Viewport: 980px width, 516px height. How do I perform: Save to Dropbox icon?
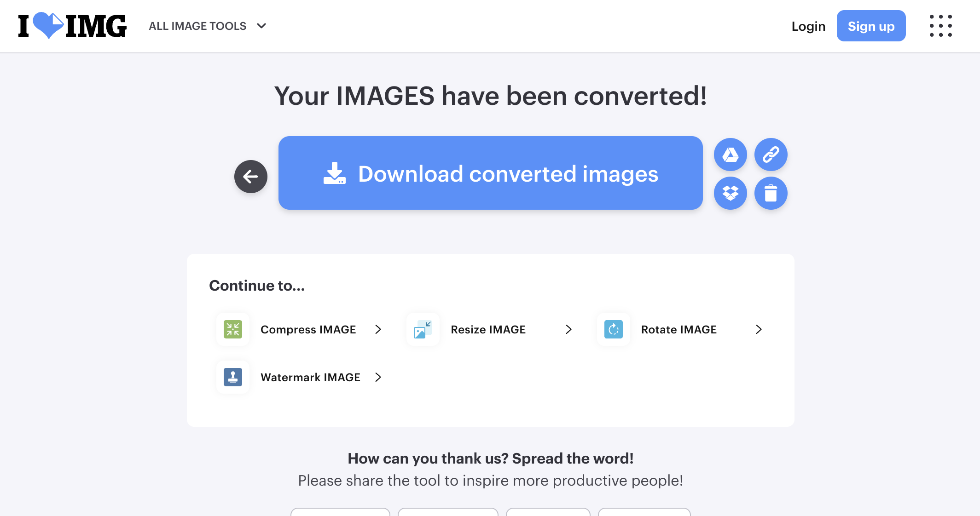[730, 193]
